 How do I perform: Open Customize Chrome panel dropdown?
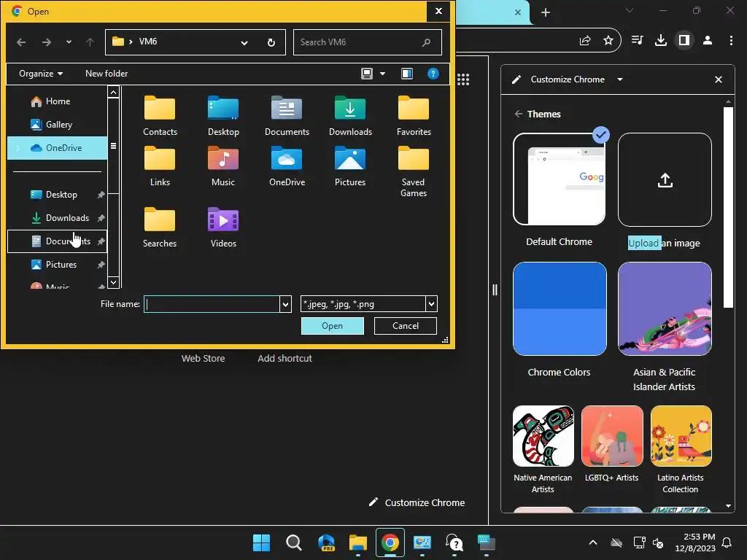620,79
